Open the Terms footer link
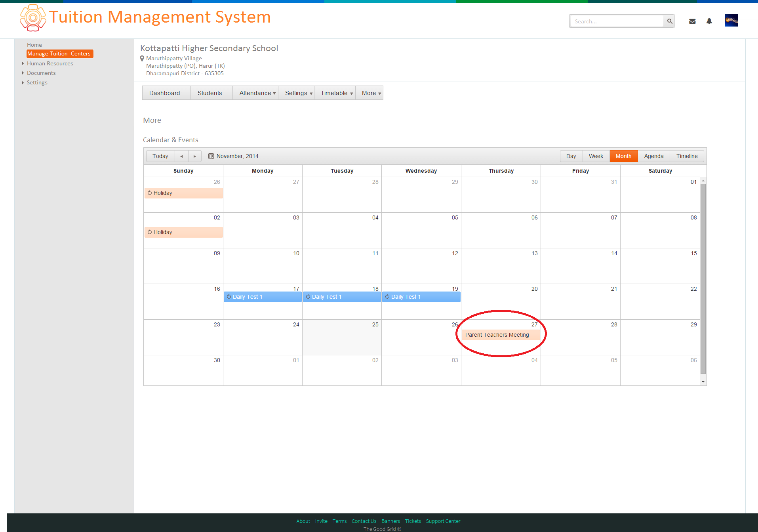The image size is (758, 532). pyautogui.click(x=339, y=521)
